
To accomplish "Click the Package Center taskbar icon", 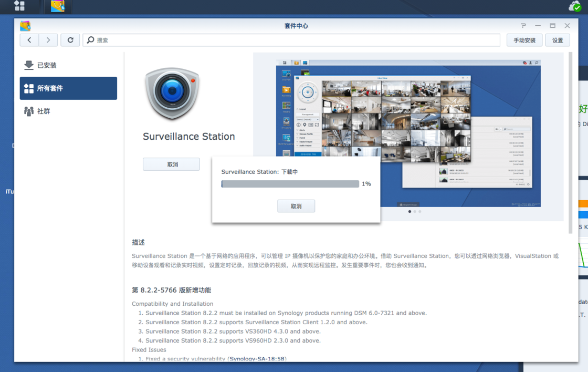I will point(58,6).
